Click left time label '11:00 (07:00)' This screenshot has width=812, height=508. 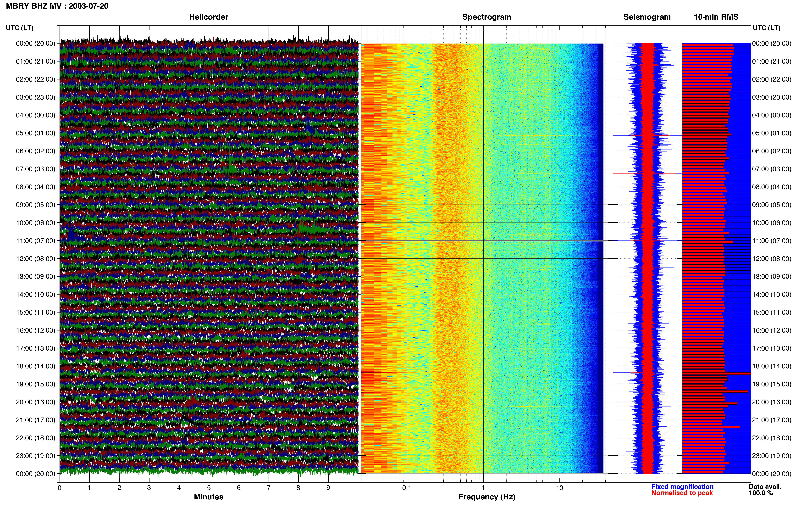(36, 241)
